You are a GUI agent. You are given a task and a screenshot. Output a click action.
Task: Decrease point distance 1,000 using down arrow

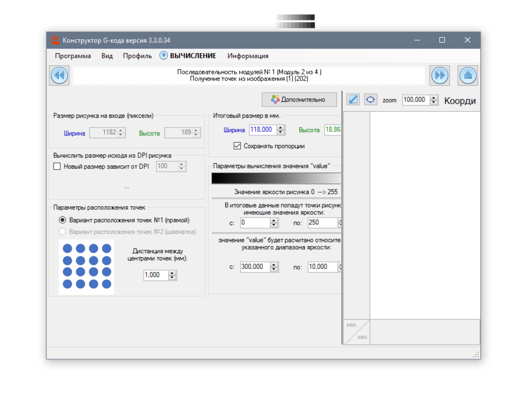[x=172, y=277]
